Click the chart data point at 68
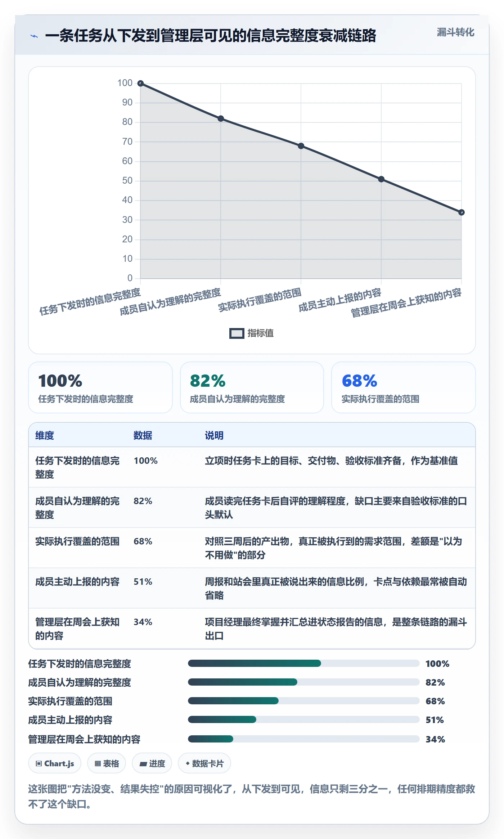 (x=301, y=146)
